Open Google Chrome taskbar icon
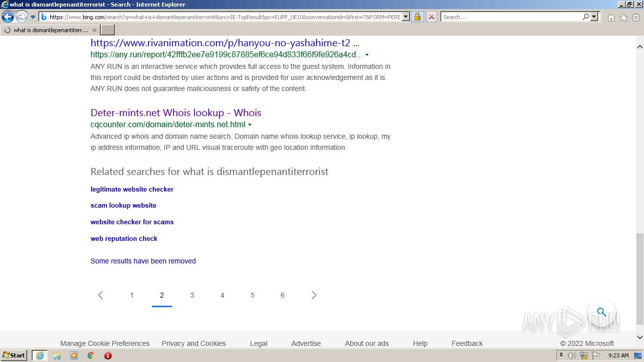The height and width of the screenshot is (362, 644). click(91, 355)
